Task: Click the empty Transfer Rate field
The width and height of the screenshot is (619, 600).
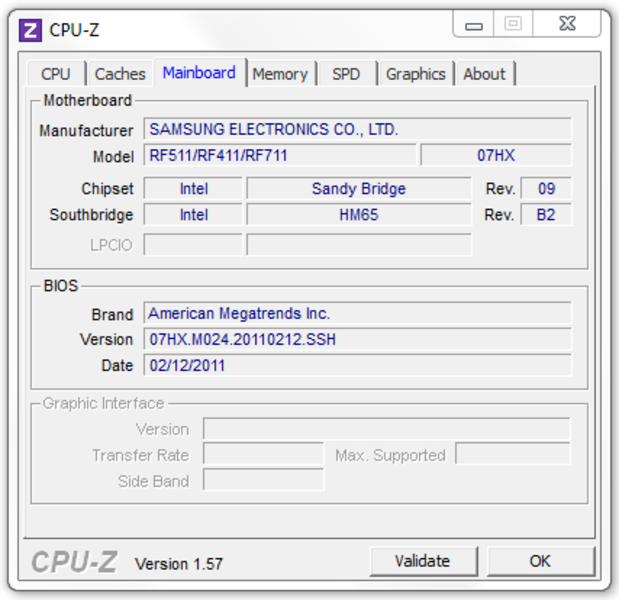Action: (x=263, y=454)
